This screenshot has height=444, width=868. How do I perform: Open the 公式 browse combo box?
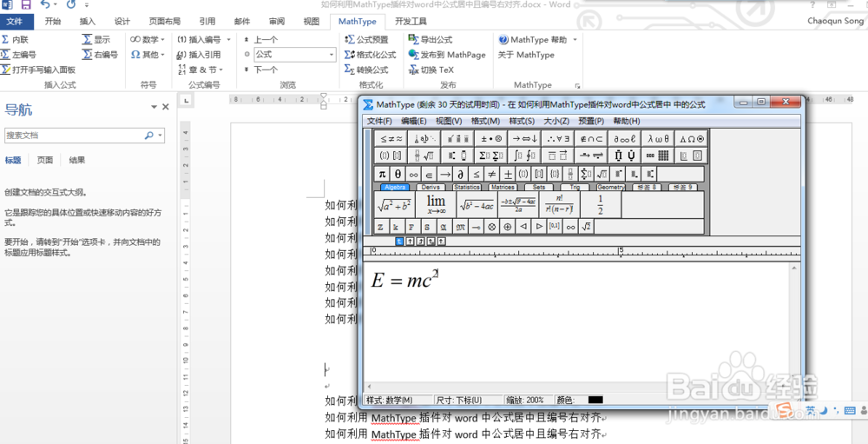pos(295,55)
